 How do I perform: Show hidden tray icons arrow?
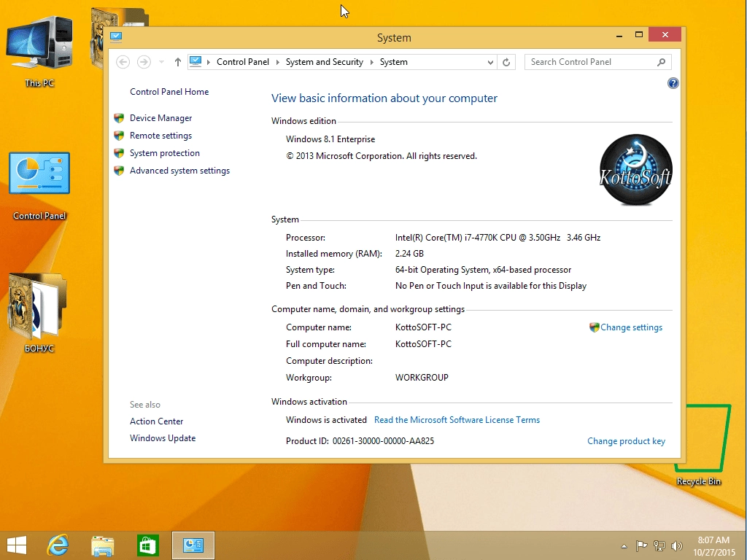coord(624,546)
